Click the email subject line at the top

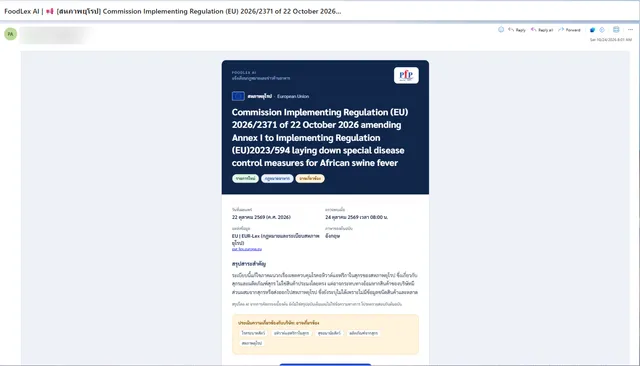[173, 11]
